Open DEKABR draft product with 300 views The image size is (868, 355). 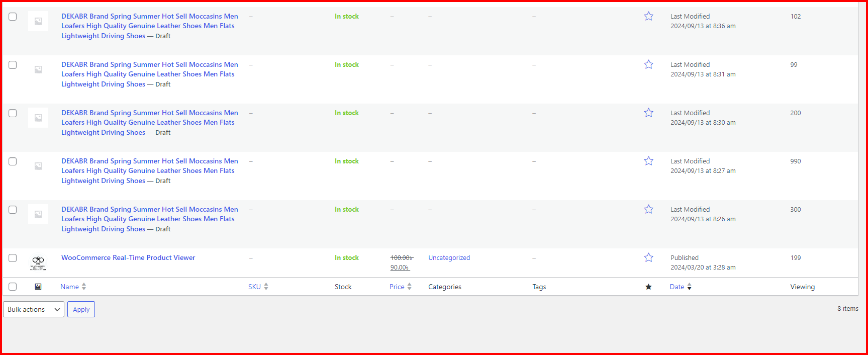(x=150, y=219)
